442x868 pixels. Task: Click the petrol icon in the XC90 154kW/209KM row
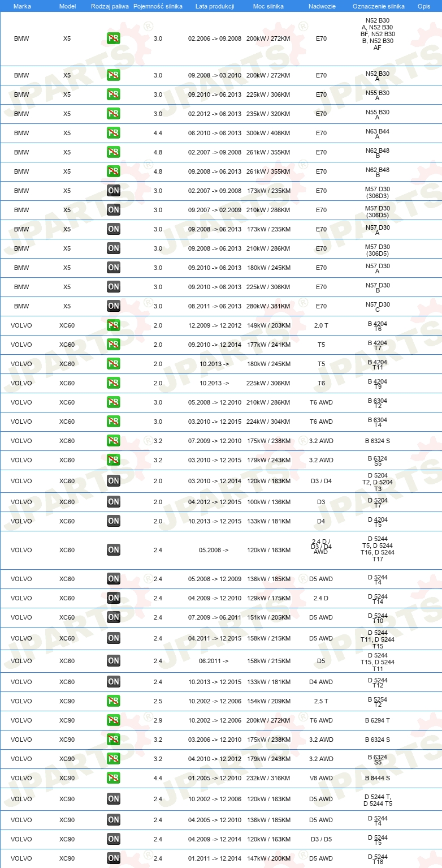point(114,701)
